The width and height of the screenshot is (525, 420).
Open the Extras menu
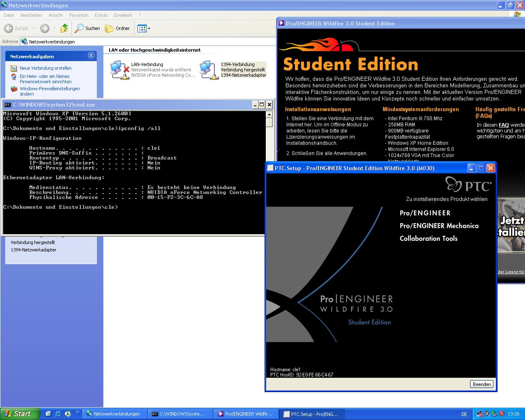click(x=101, y=15)
